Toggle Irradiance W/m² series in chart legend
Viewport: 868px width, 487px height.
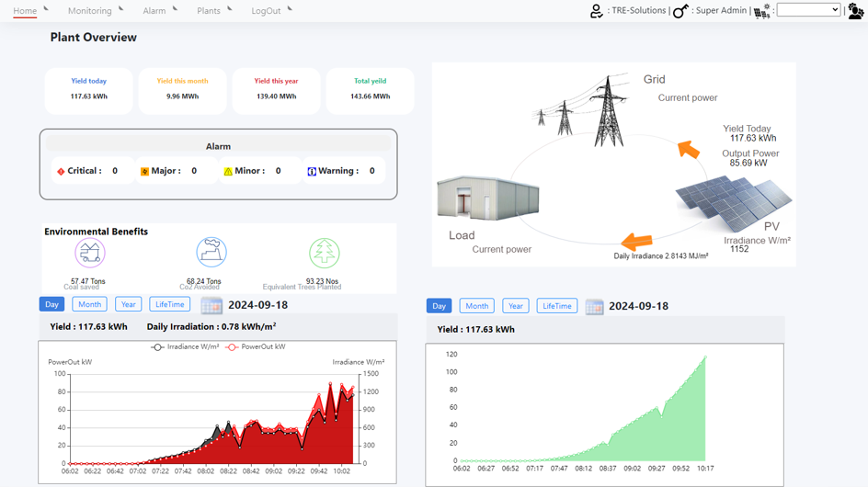pos(185,347)
